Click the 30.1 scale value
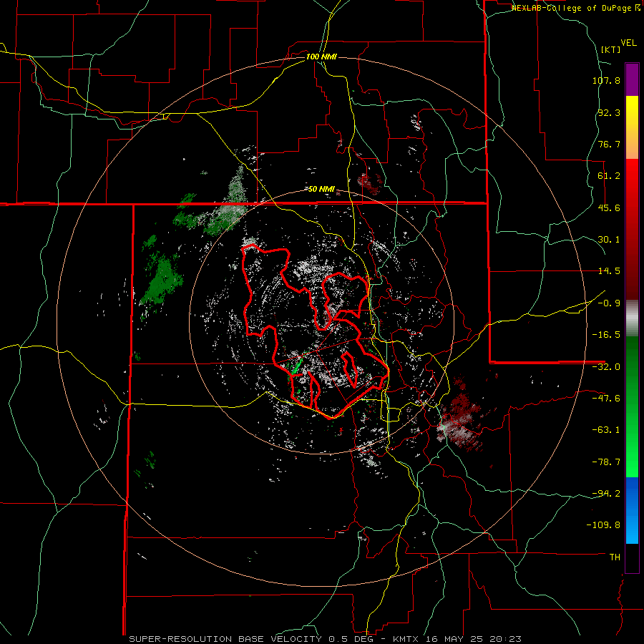The height and width of the screenshot is (644, 644). point(609,240)
